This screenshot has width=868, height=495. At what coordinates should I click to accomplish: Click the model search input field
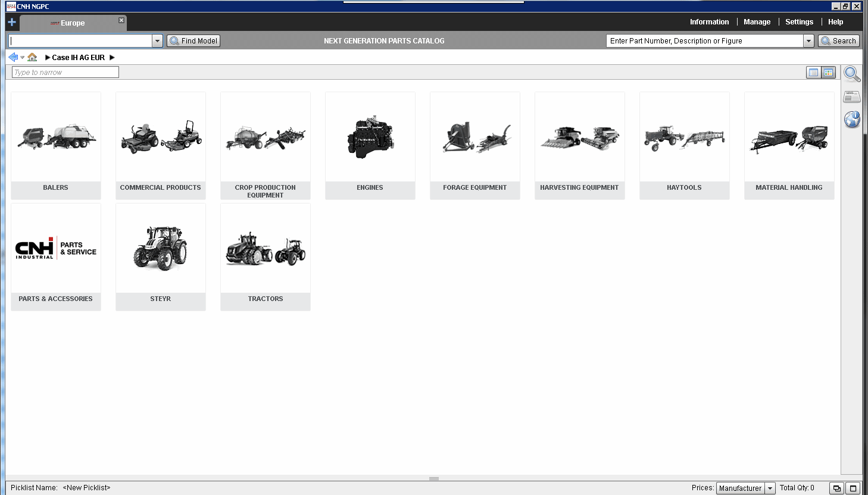click(x=81, y=40)
